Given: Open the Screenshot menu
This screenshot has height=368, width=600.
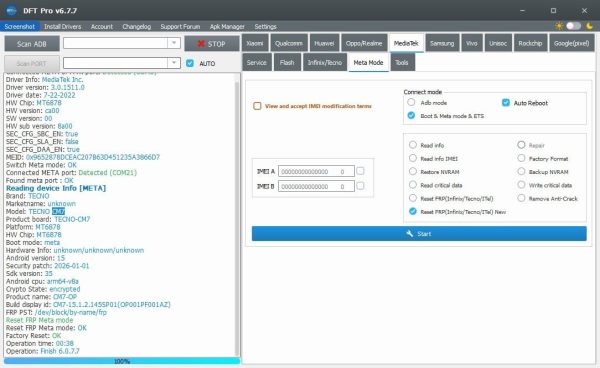Looking at the screenshot, I should tap(20, 26).
